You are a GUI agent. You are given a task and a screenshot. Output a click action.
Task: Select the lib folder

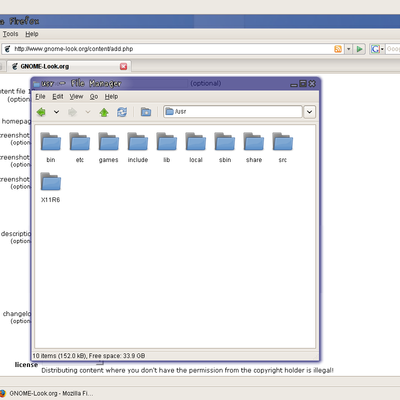167,147
